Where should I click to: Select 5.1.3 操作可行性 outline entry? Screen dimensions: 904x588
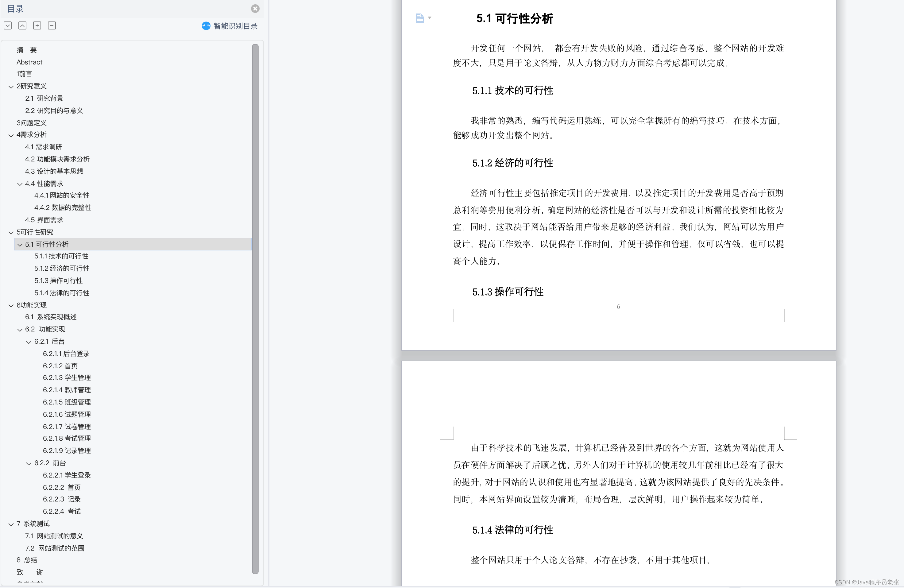tap(59, 281)
